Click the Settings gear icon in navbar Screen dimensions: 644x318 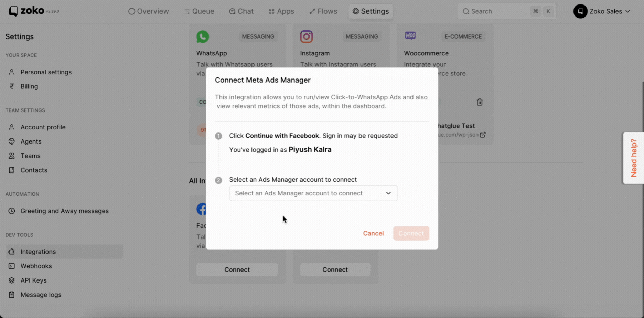pyautogui.click(x=356, y=11)
